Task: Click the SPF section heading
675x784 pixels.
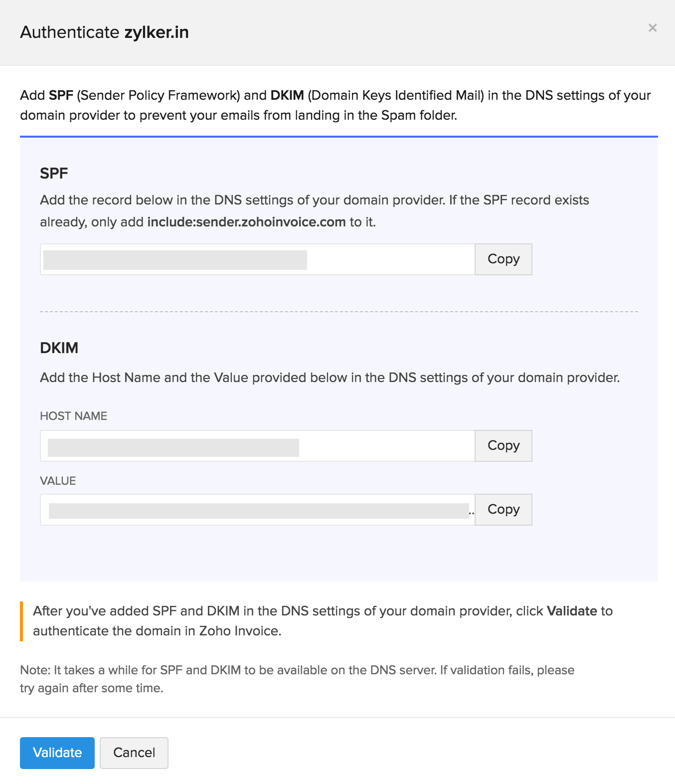Action: 54,174
